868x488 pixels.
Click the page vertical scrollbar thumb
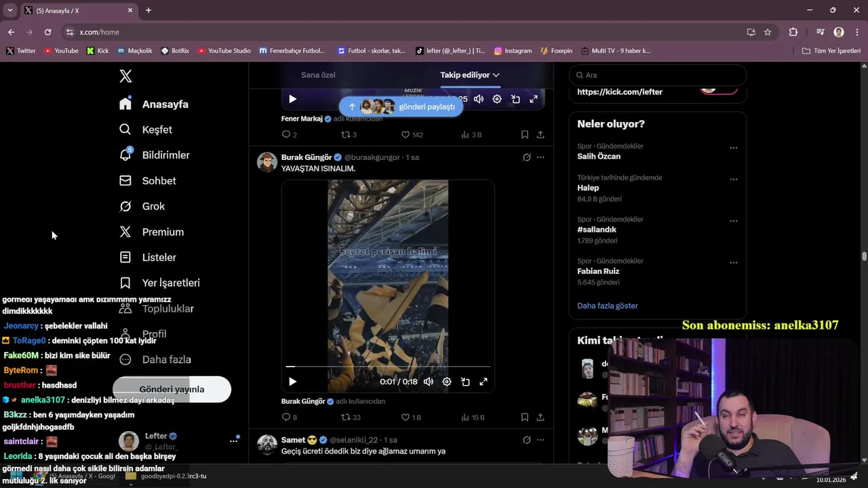click(864, 256)
